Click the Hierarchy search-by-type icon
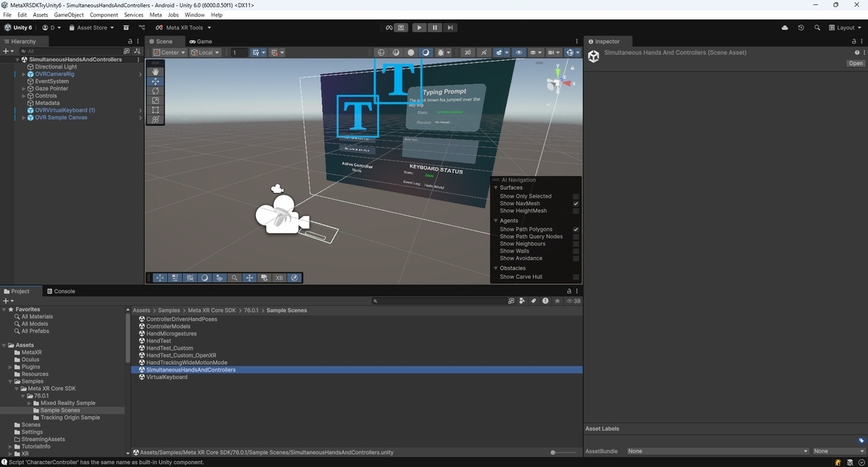Image resolution: width=868 pixels, height=467 pixels. pyautogui.click(x=127, y=51)
